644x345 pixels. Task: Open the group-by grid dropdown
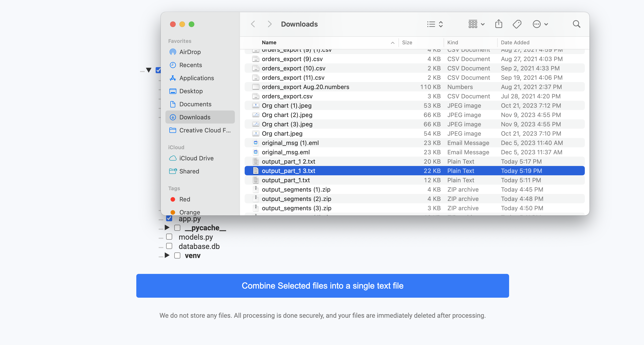coord(476,24)
